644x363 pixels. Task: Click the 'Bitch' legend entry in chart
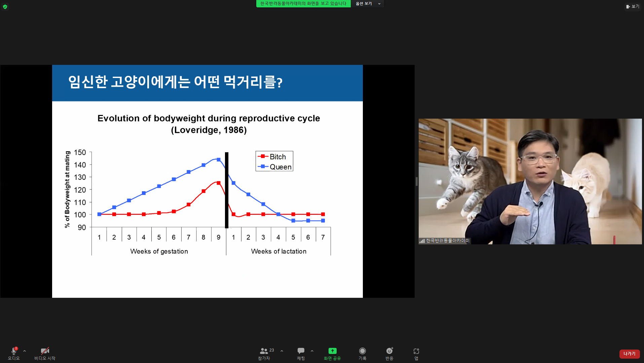[x=272, y=157]
